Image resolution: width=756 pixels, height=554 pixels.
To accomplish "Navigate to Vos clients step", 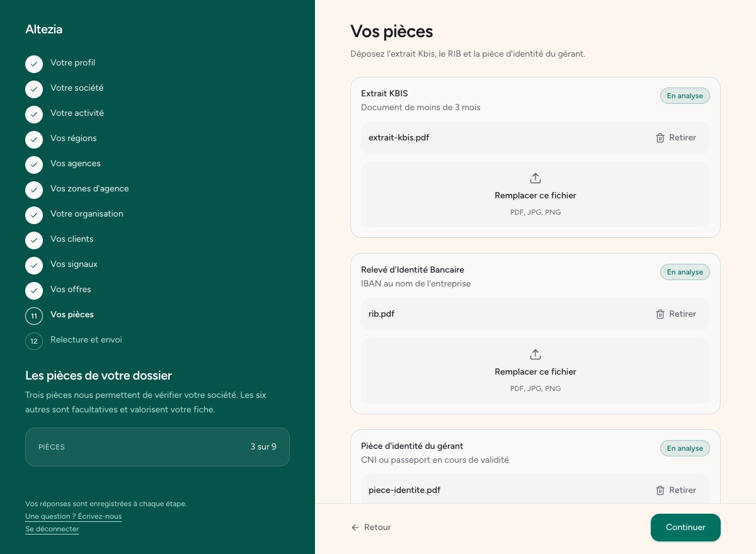I will click(72, 239).
